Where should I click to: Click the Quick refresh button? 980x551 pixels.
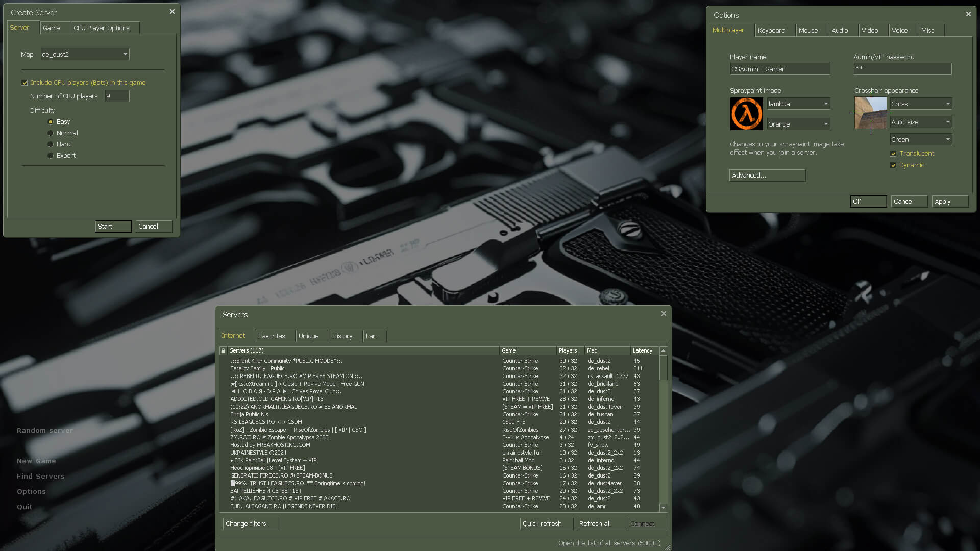click(546, 524)
